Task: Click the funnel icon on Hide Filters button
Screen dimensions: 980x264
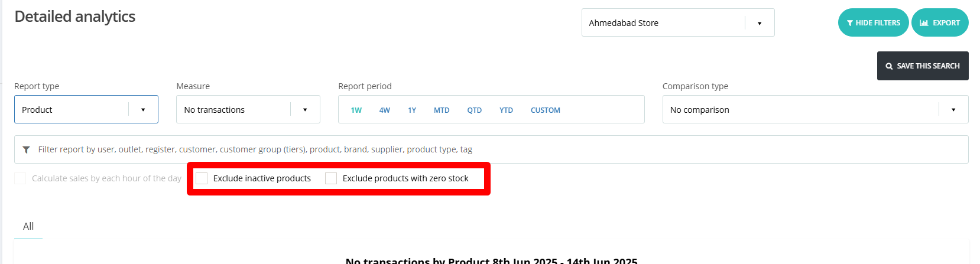Action: [850, 23]
